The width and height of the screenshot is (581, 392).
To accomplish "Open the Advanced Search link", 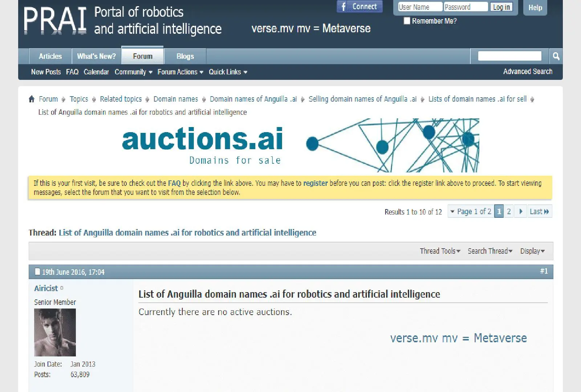I will pyautogui.click(x=528, y=72).
